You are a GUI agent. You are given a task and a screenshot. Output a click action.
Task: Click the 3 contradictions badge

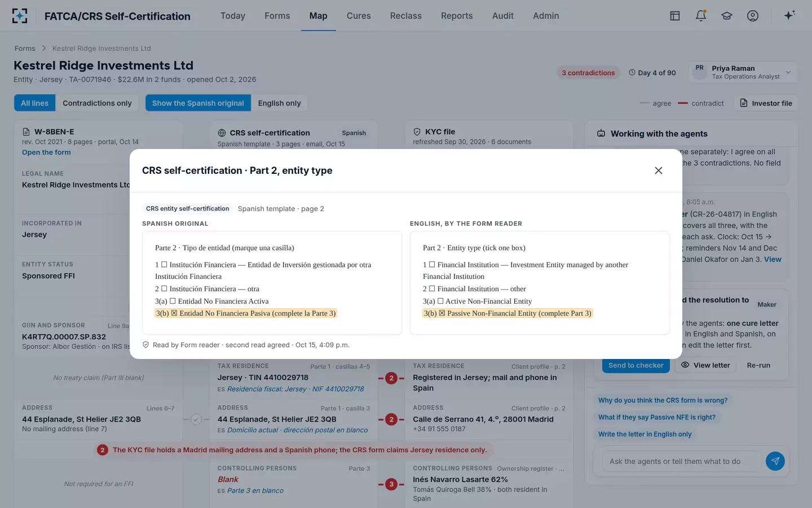pyautogui.click(x=588, y=73)
